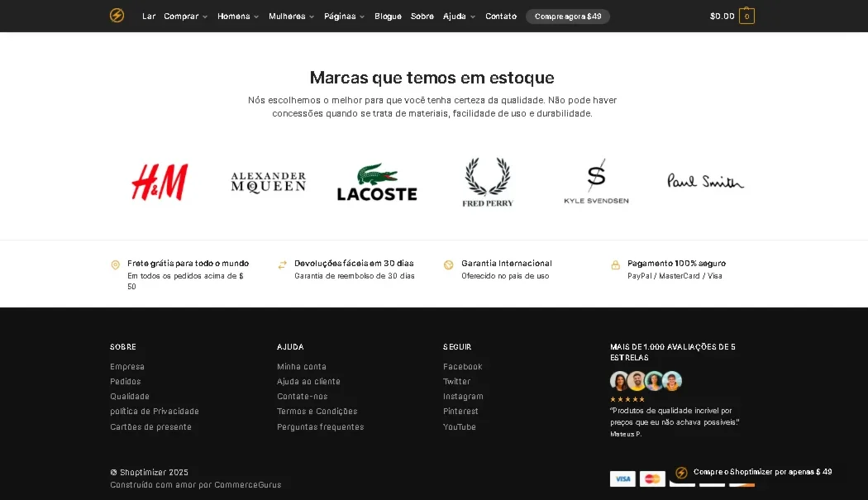Viewport: 868px width, 500px height.
Task: Expand the Homens dropdown menu
Action: click(x=238, y=16)
